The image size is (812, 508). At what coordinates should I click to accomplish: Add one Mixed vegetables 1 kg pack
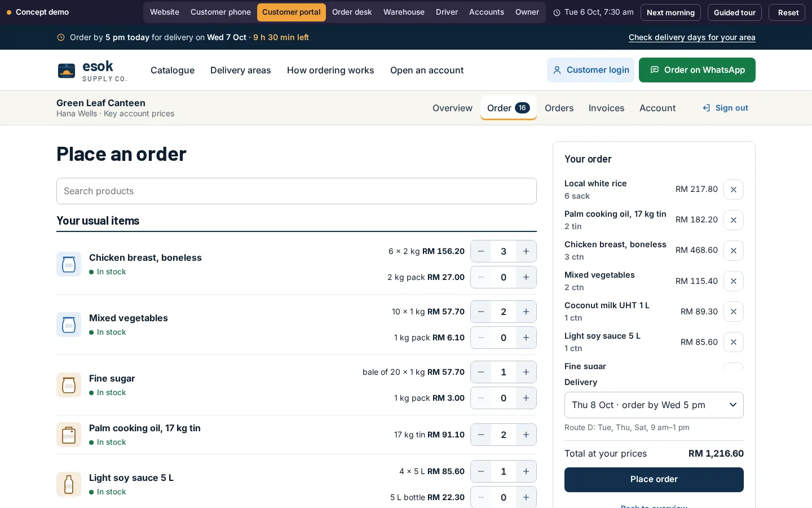pos(526,338)
